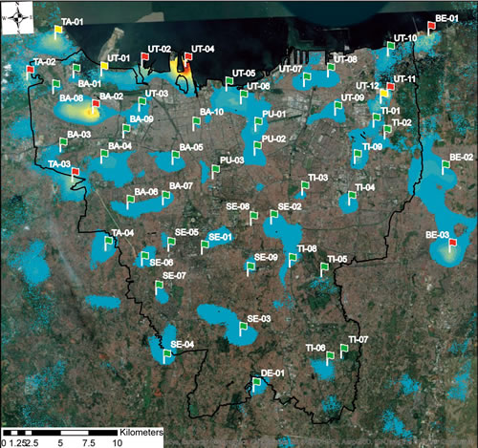Select the red flag marker BE-01
This screenshot has height=448, width=478.
[x=431, y=26]
